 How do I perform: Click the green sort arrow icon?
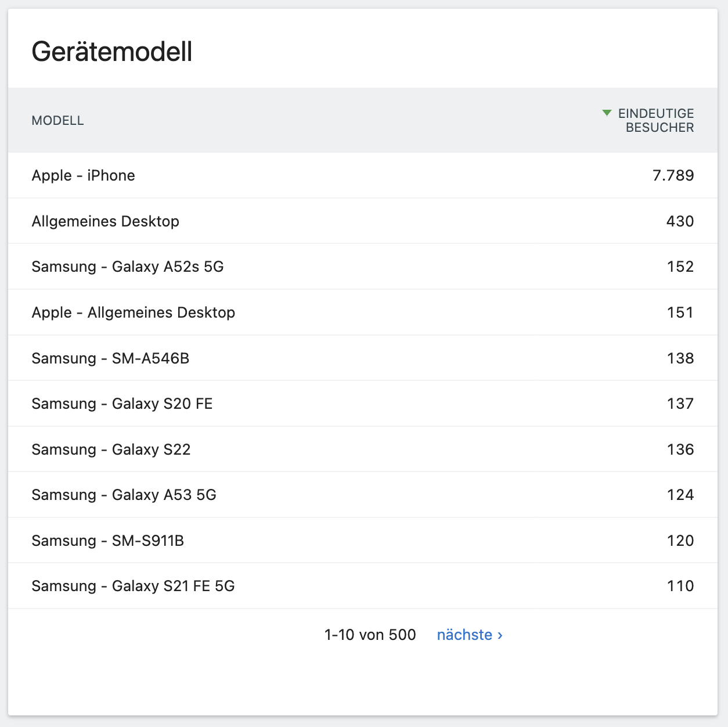pos(607,113)
